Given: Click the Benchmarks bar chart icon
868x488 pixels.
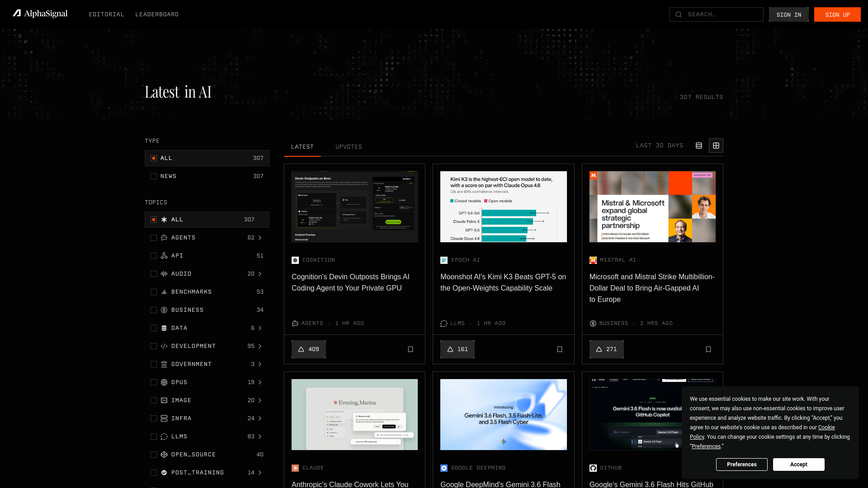Looking at the screenshot, I should point(164,292).
